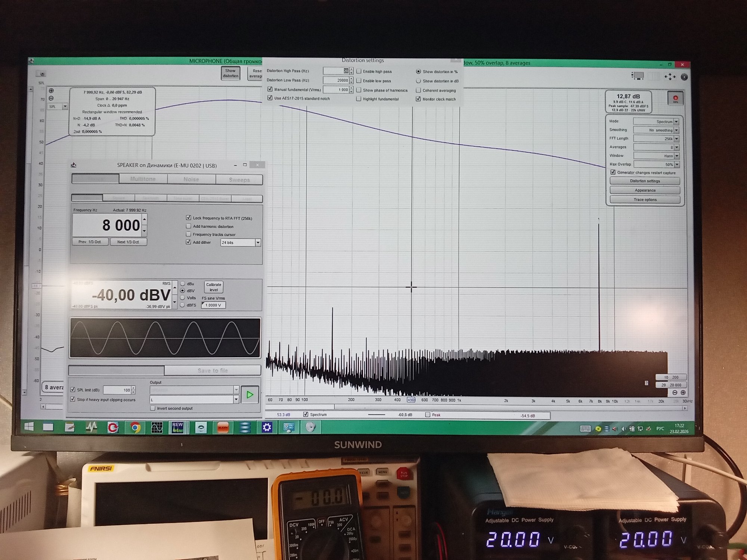Open the Window type dropdown
Viewport: 747px width, 560px height.
pos(676,156)
